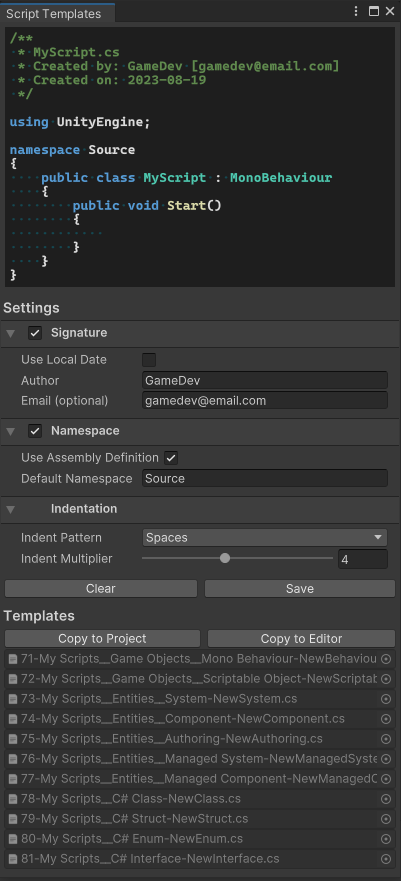The image size is (401, 881).
Task: Collapse the Indentation foldout arrow
Action: pos(10,510)
